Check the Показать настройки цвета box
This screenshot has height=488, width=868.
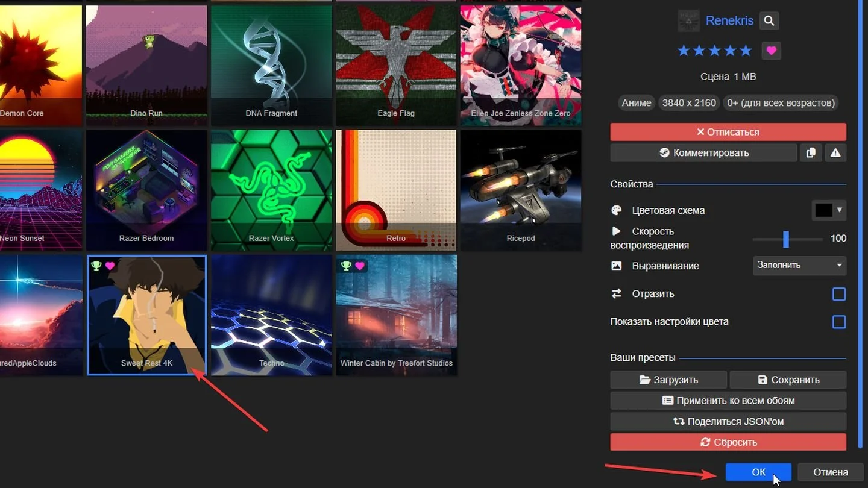tap(838, 322)
